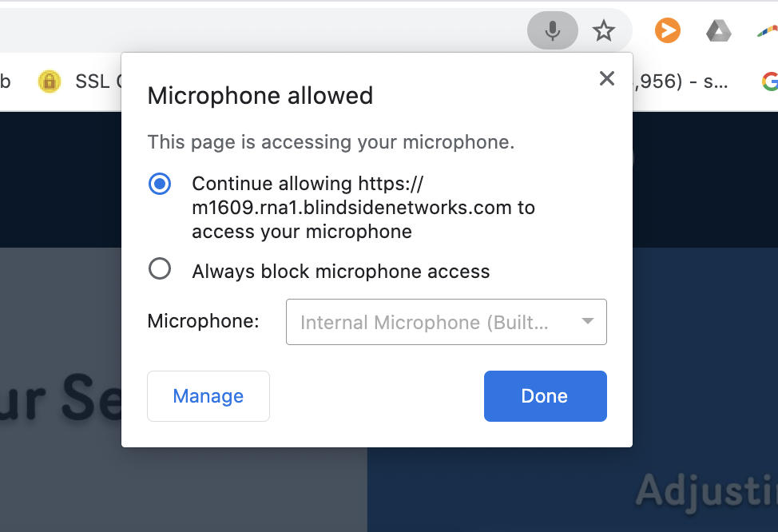Click the "Always block microphone access" label text
This screenshot has width=778, height=532.
pyautogui.click(x=341, y=272)
